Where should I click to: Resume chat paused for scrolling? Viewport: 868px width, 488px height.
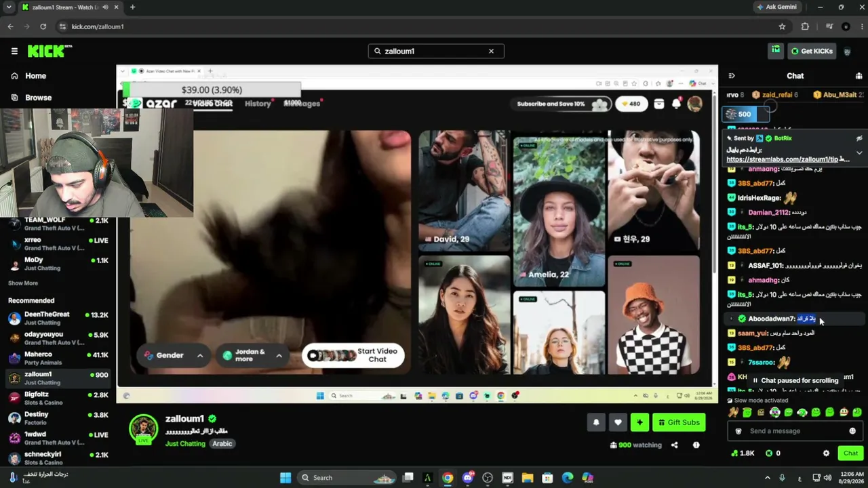(795, 380)
